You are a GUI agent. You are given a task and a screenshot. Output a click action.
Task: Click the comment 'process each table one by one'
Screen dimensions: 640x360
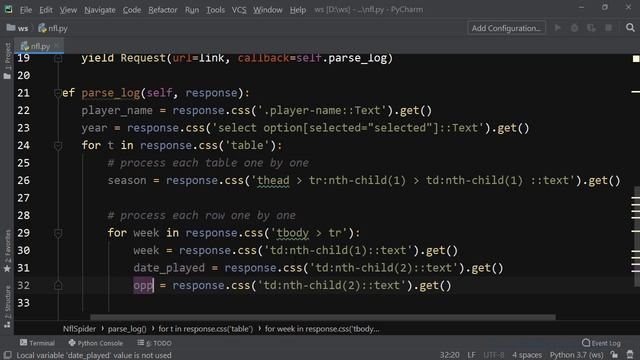208,163
